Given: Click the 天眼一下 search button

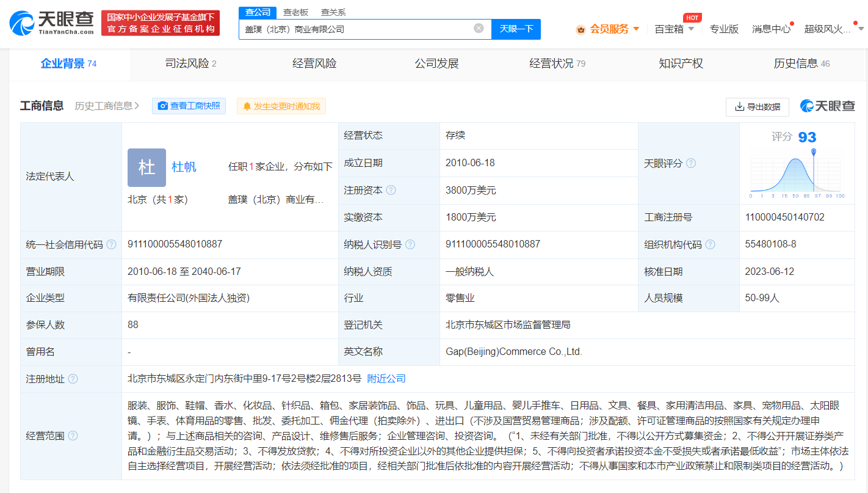Looking at the screenshot, I should click(516, 29).
